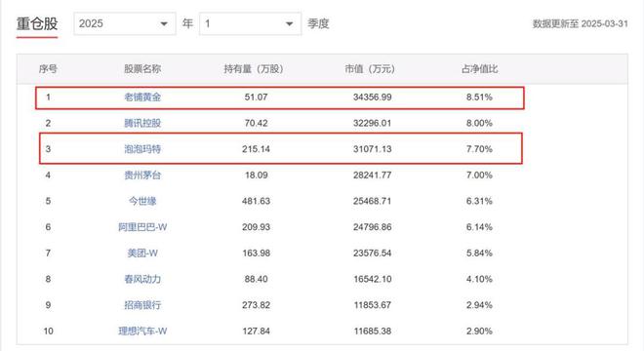
Task: Open the 腾讯控股 stock link
Action: click(142, 123)
